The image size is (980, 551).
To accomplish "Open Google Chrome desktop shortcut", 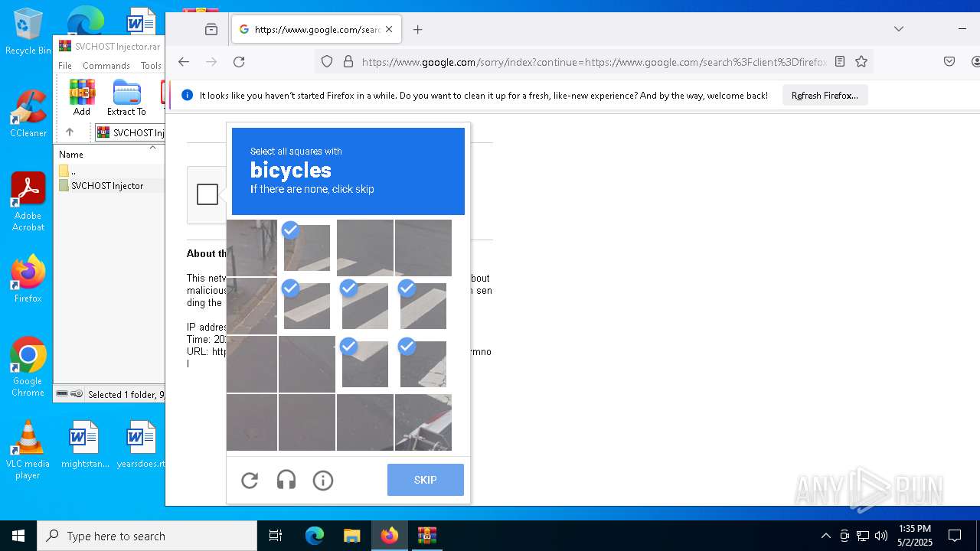I will 28,367.
